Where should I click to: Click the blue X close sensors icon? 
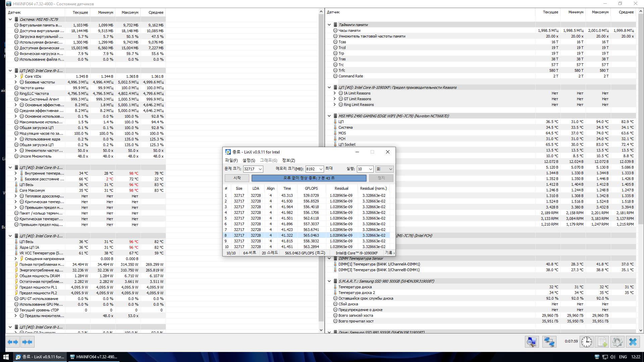tap(633, 342)
